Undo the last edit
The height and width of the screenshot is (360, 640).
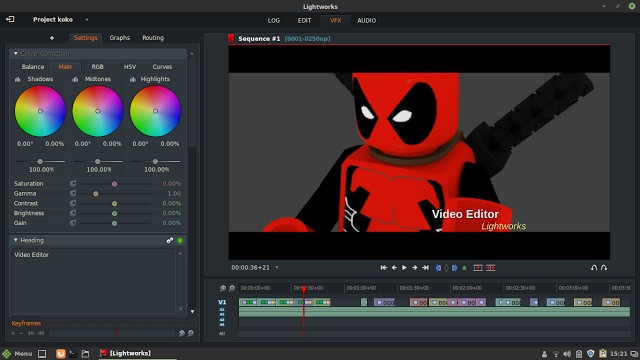pos(594,268)
